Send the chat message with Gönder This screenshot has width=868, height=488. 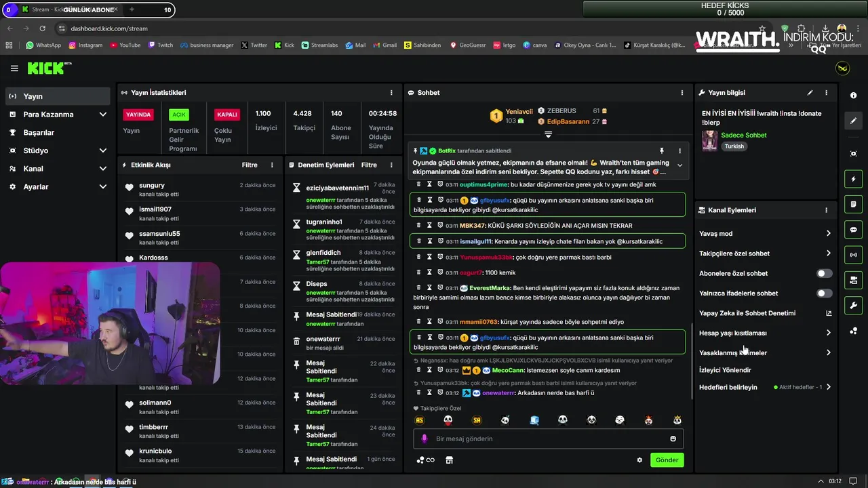pos(667,460)
